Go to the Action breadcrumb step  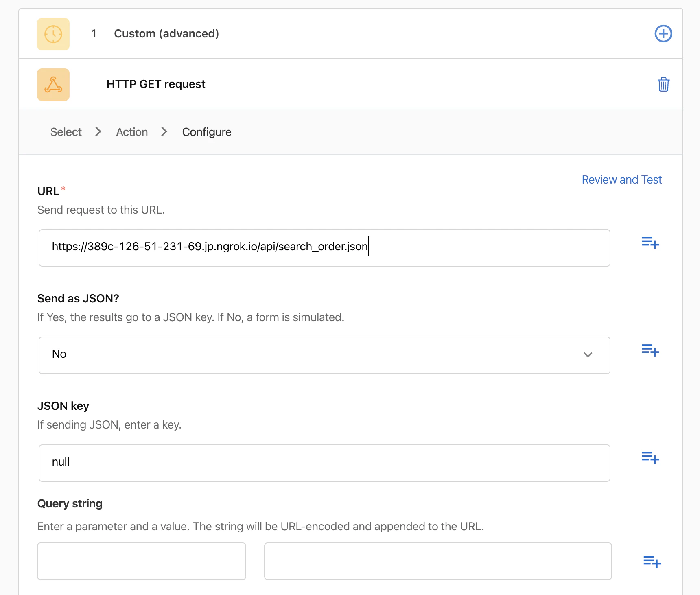[132, 132]
